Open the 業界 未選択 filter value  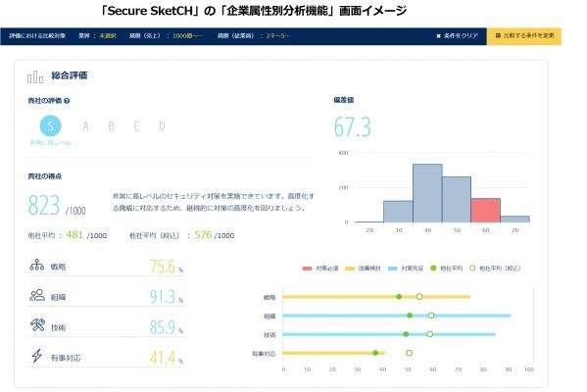108,36
